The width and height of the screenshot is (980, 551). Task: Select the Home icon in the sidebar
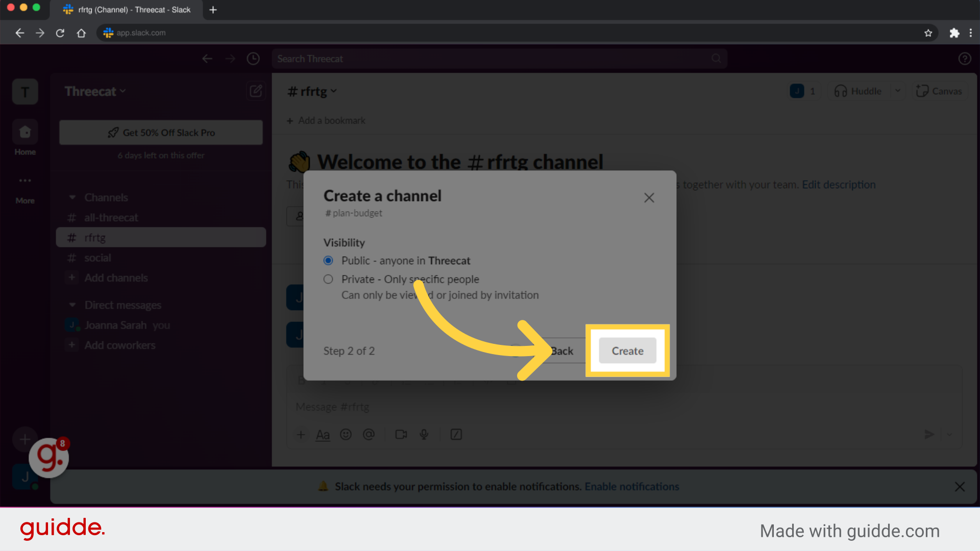24,132
